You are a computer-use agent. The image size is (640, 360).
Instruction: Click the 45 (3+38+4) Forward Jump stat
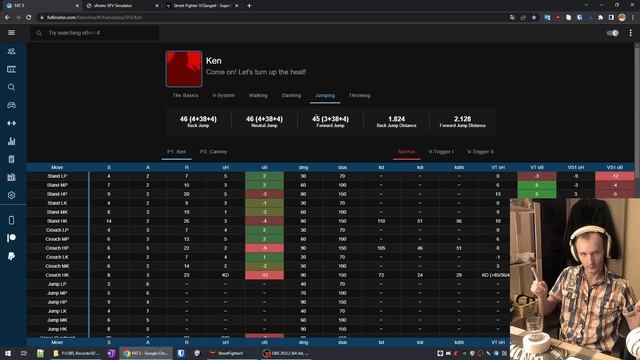tap(330, 121)
